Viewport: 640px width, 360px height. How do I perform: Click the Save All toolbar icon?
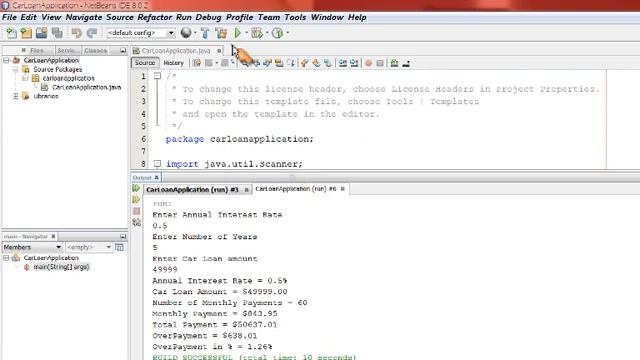(57, 33)
